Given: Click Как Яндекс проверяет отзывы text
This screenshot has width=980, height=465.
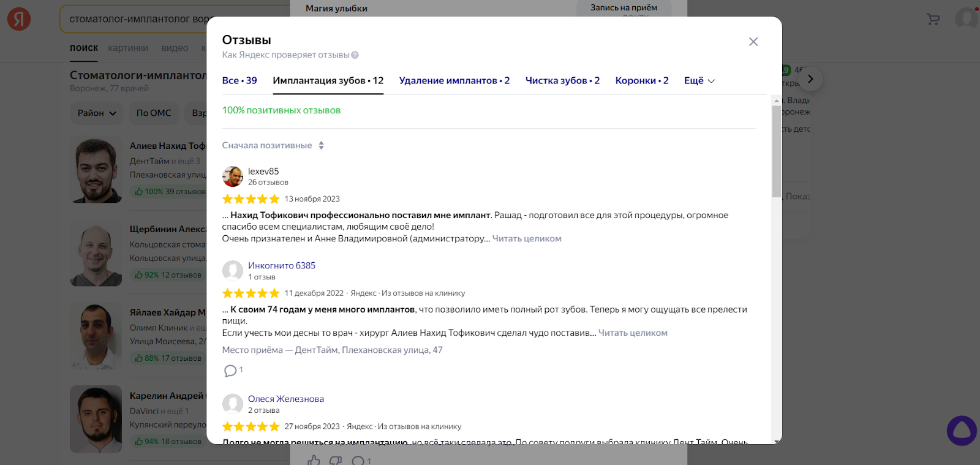Looking at the screenshot, I should [x=285, y=55].
